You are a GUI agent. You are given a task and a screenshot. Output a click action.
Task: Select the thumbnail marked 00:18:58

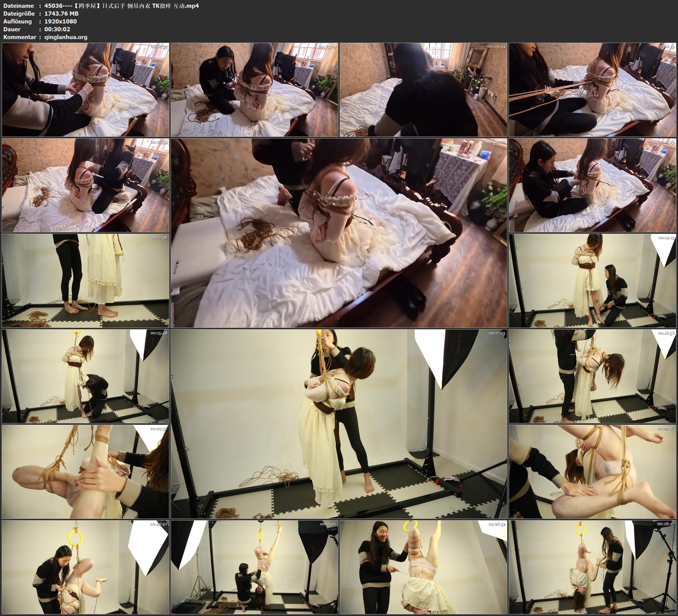point(592,376)
